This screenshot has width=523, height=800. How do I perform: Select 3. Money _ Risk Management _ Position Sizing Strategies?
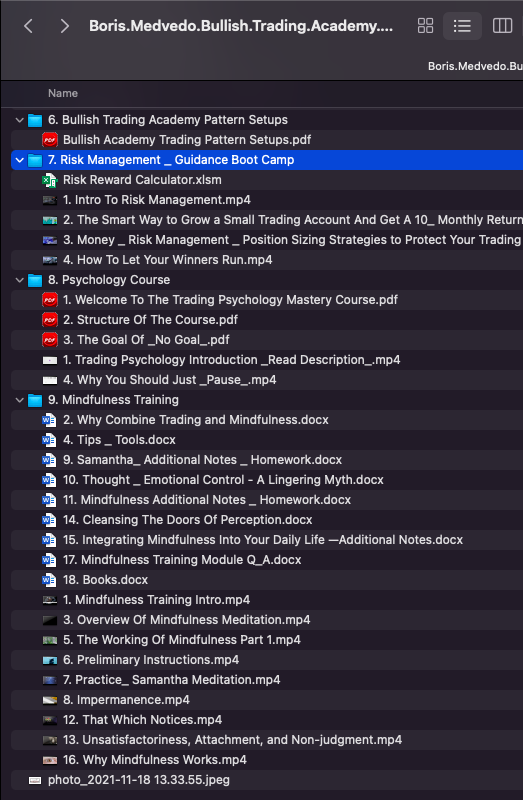click(292, 240)
